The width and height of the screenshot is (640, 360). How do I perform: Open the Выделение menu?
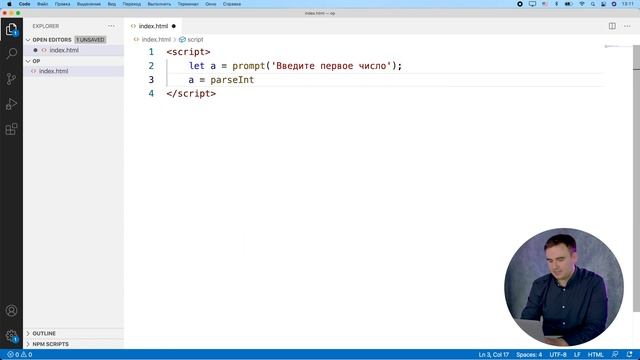[89, 4]
